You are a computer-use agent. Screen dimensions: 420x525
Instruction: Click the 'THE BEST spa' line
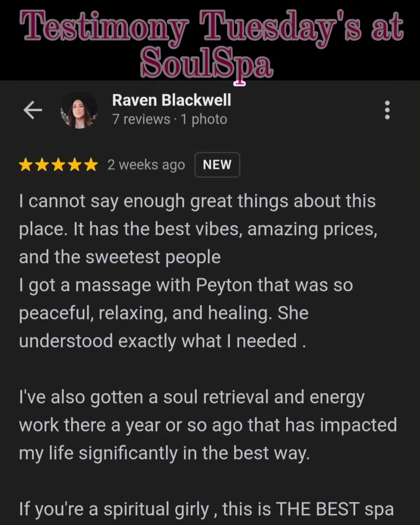[x=206, y=509]
